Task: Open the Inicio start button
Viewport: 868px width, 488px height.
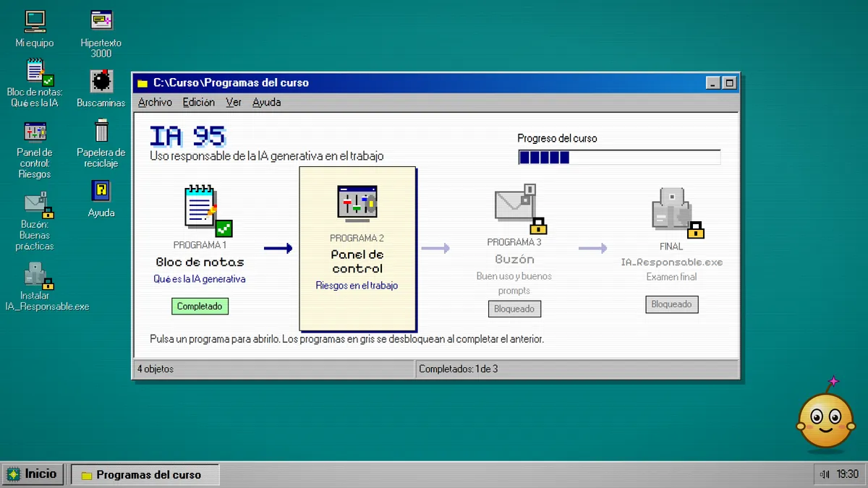Action: (33, 474)
